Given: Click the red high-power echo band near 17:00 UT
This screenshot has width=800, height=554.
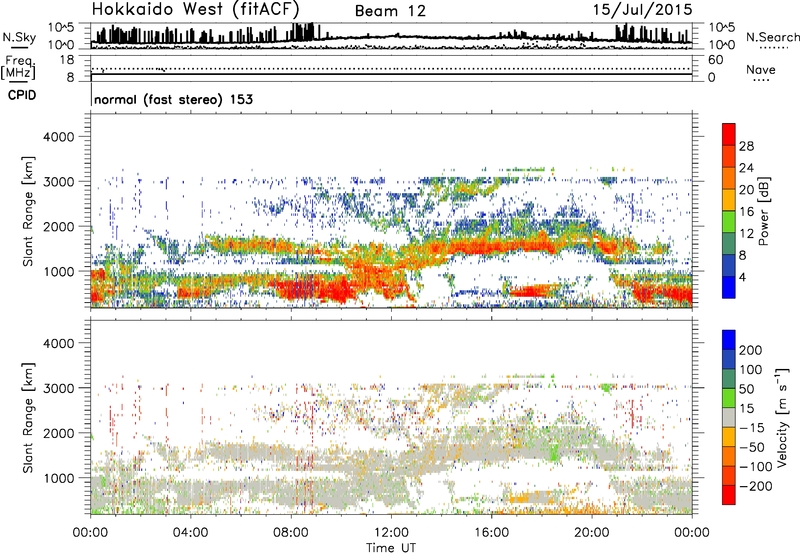Looking at the screenshot, I should tap(531, 292).
